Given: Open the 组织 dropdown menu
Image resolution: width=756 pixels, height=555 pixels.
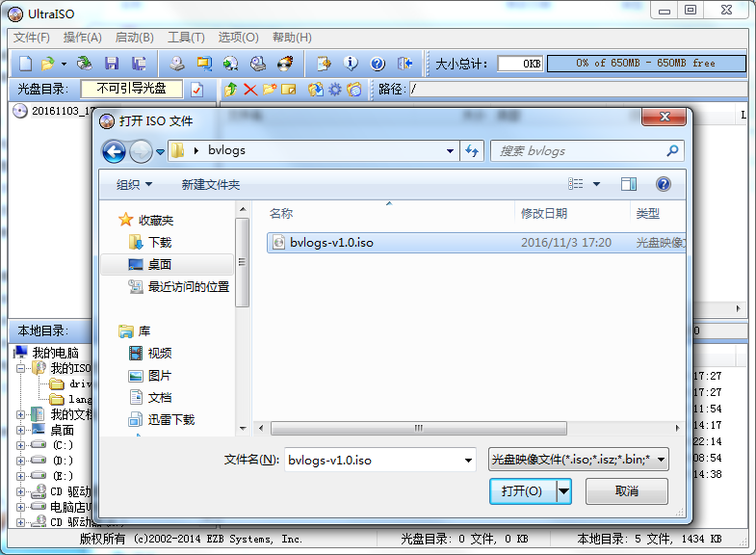Looking at the screenshot, I should click(x=134, y=184).
